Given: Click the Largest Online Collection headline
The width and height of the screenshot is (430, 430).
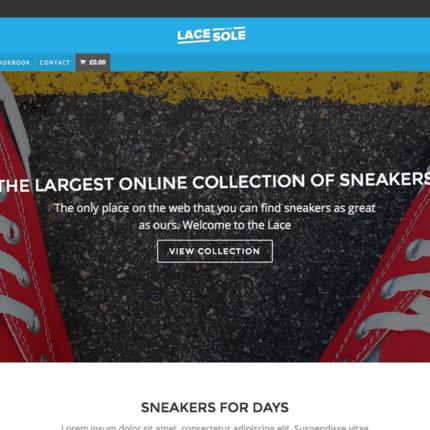Looking at the screenshot, I should (x=215, y=182).
